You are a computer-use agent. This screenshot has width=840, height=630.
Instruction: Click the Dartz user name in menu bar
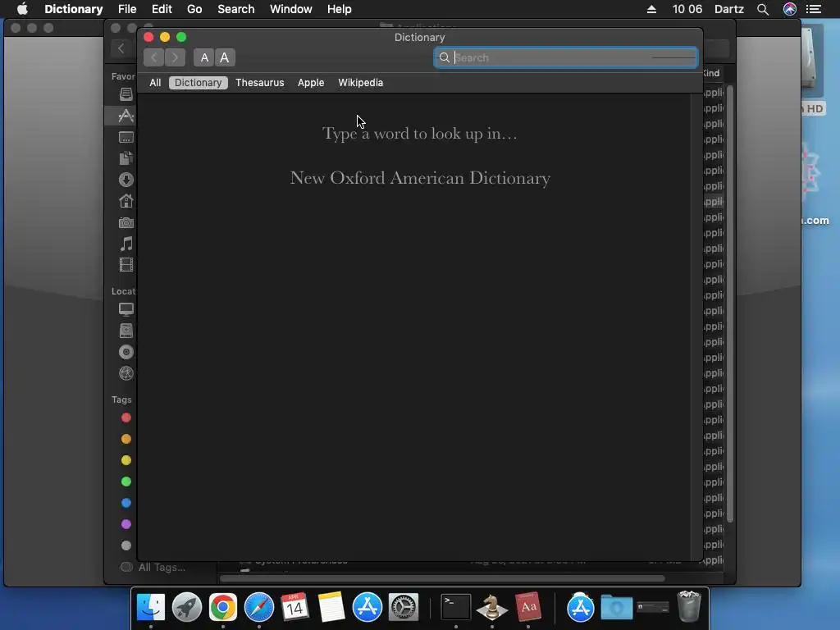[x=728, y=9]
